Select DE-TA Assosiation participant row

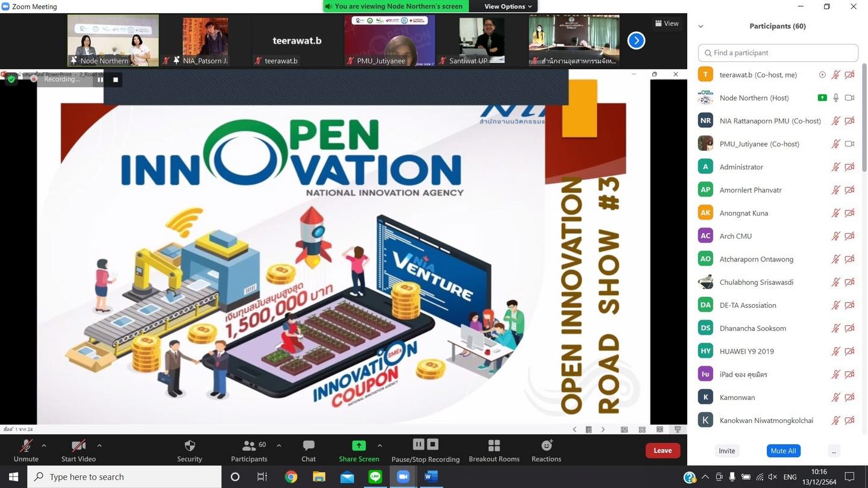(x=778, y=305)
